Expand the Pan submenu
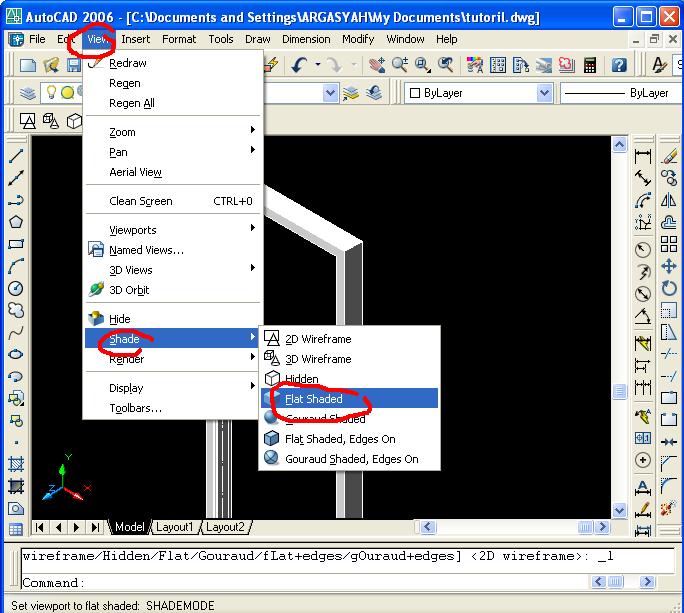 [173, 152]
